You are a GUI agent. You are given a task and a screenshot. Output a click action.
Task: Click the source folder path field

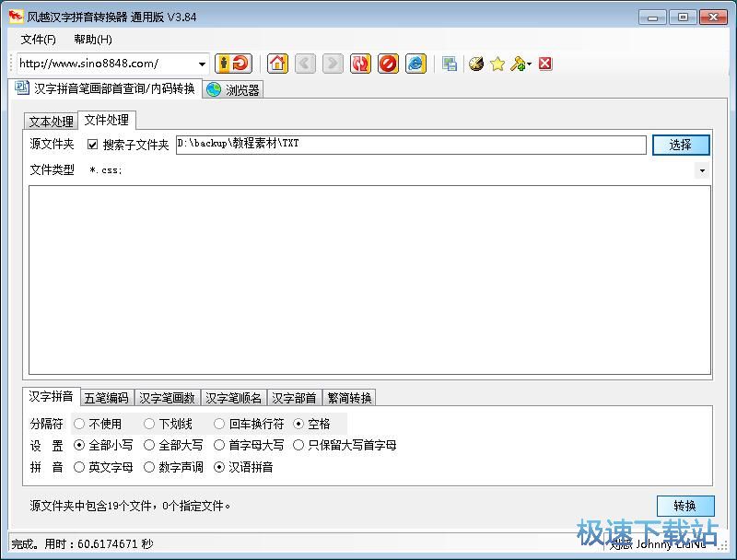[411, 145]
